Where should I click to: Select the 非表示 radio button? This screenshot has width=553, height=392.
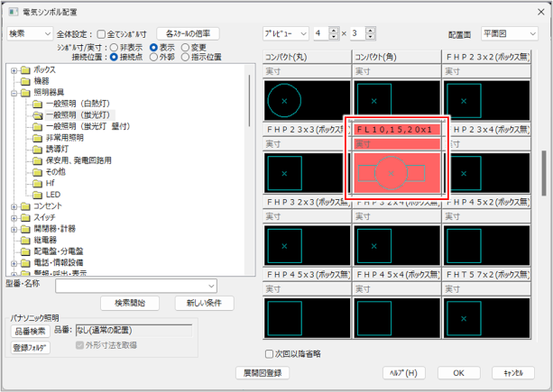(114, 47)
